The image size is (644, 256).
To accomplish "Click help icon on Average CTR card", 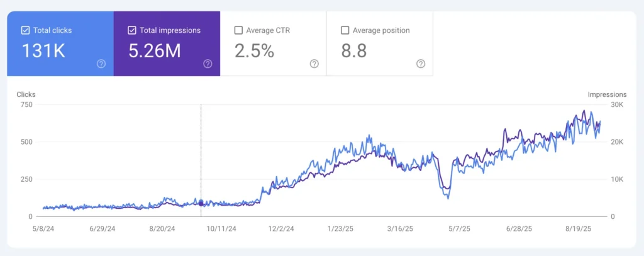I will pos(314,64).
